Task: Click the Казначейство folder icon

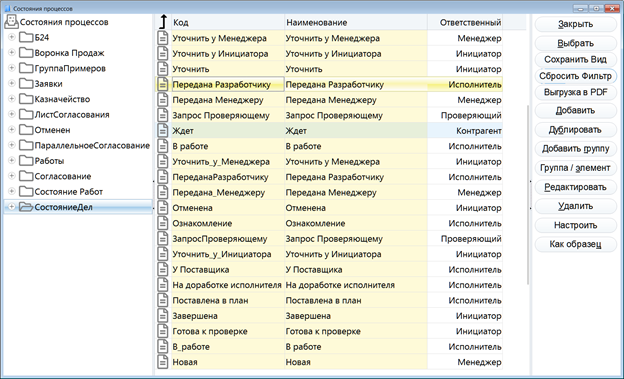Action: (x=26, y=99)
